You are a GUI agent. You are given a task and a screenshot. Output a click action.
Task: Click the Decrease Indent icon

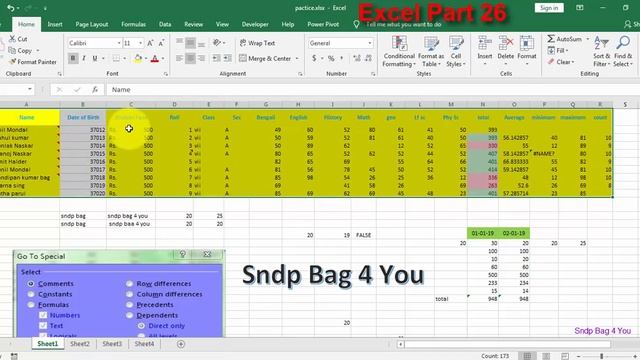pyautogui.click(x=216, y=58)
